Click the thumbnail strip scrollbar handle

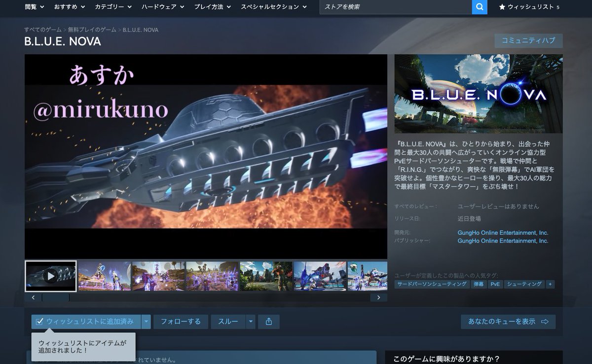pyautogui.click(x=55, y=297)
